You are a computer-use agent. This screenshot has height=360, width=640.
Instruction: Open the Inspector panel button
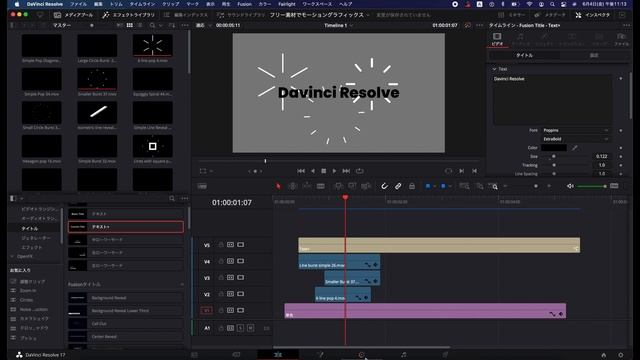coord(593,15)
